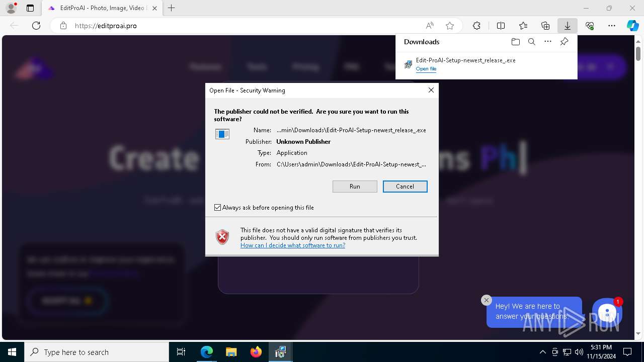This screenshot has width=644, height=362.
Task: Open the Downloads more options menu
Action: click(x=548, y=42)
